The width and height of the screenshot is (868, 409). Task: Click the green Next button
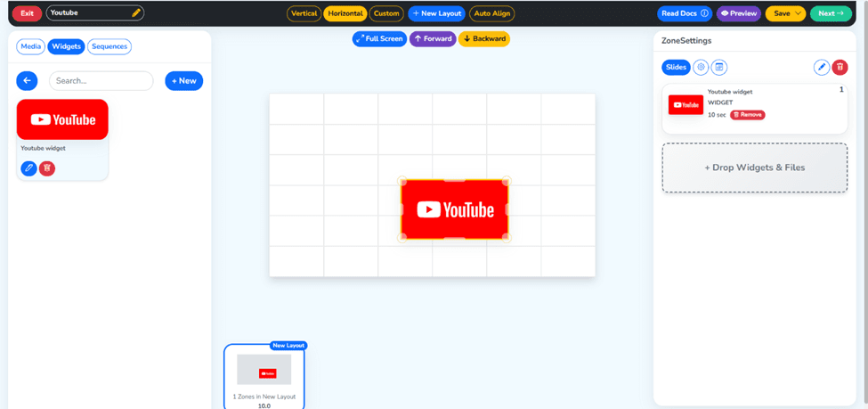point(831,13)
